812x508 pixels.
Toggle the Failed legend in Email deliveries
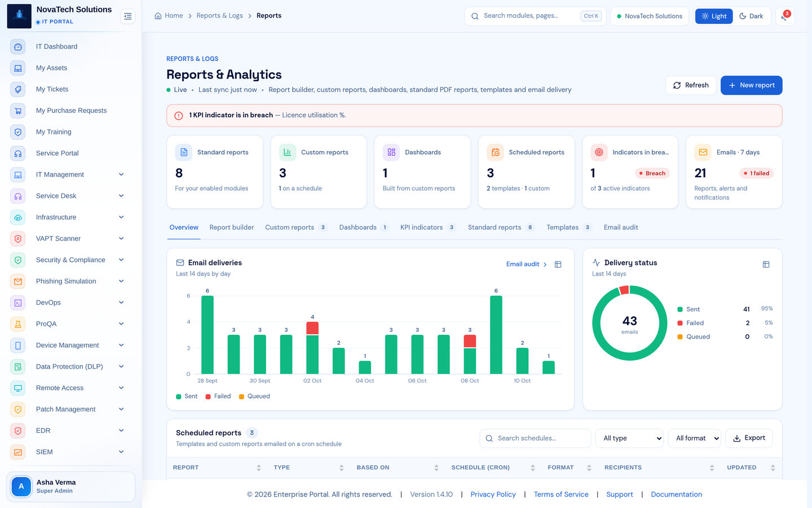(x=218, y=396)
